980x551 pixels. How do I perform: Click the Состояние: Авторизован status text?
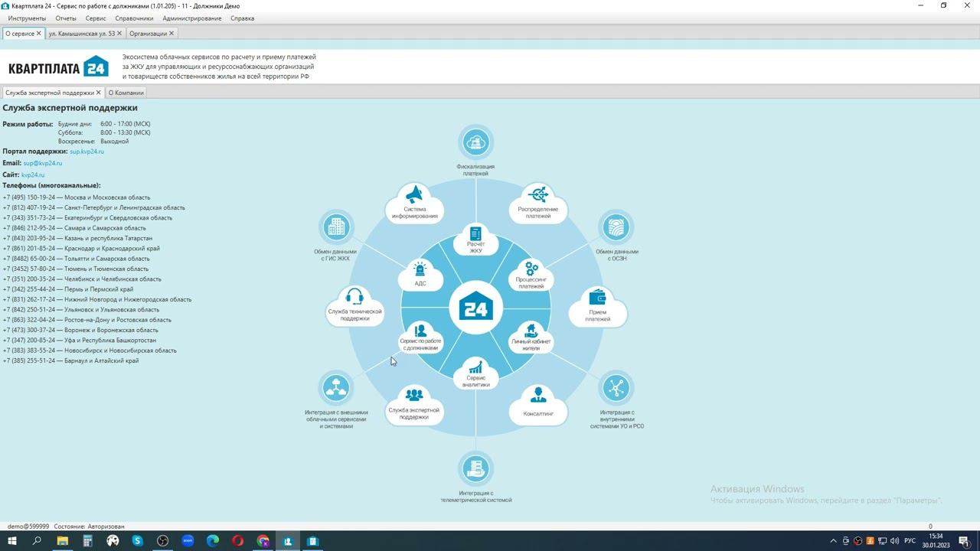point(90,527)
